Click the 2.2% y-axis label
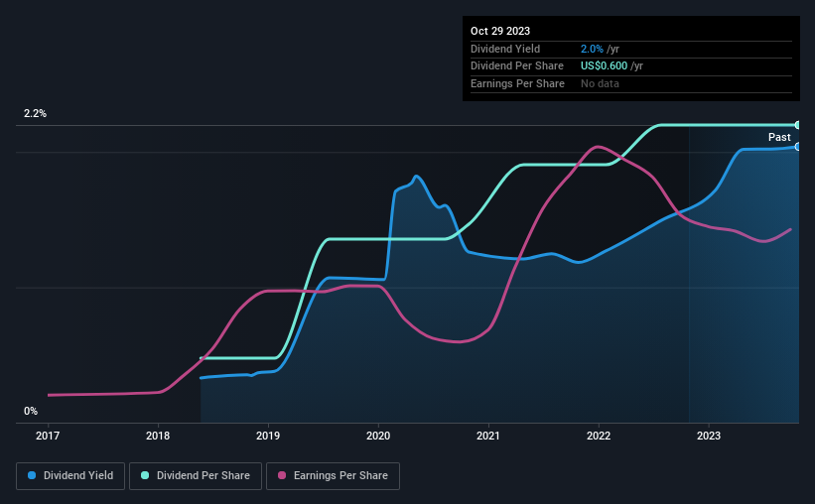The height and width of the screenshot is (504, 815). tap(35, 113)
